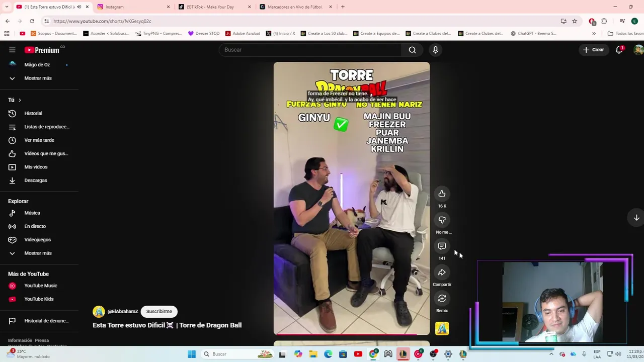Bookmark this page with star icon

point(575,21)
